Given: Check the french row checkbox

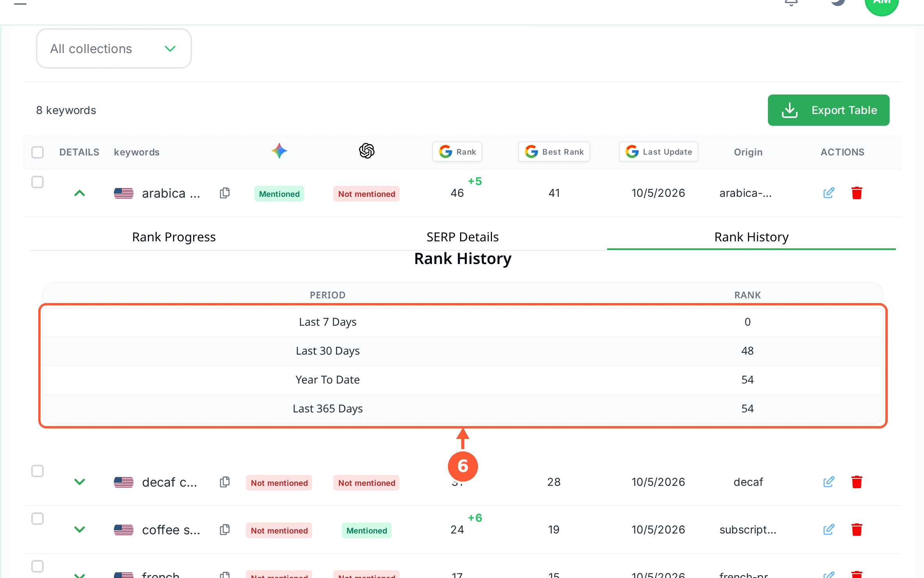Looking at the screenshot, I should coord(37,566).
